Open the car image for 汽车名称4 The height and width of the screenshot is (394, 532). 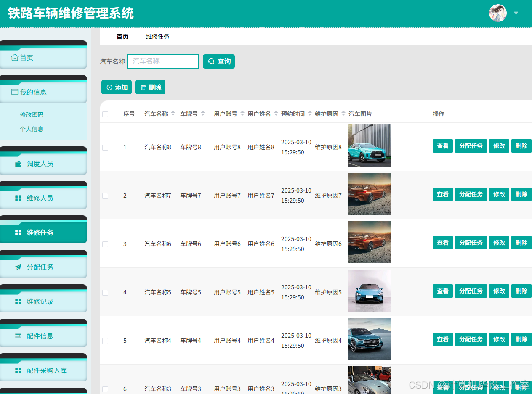pyautogui.click(x=370, y=339)
